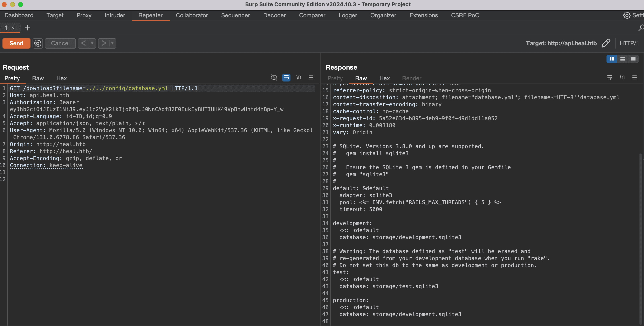The width and height of the screenshot is (644, 326).
Task: Open Burp Settings gear in top bar
Action: [626, 15]
